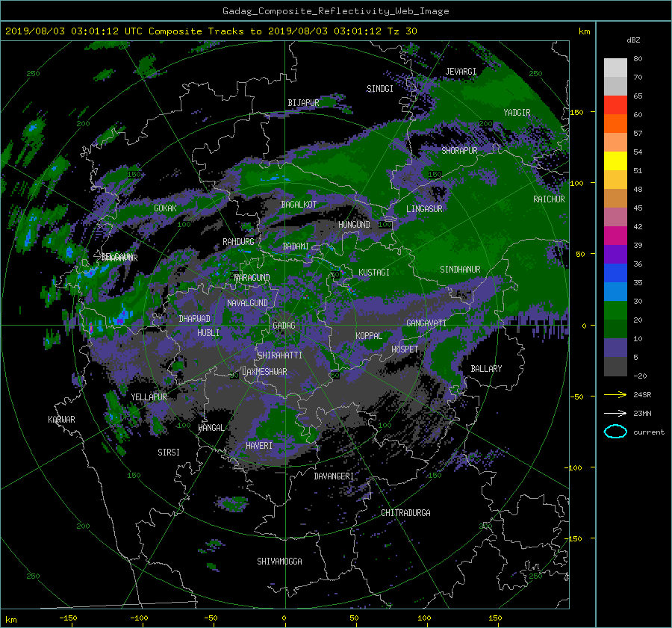Screen dimensions: 672x628
Task: Click the SHIRAHATTI city label
Action: [280, 355]
